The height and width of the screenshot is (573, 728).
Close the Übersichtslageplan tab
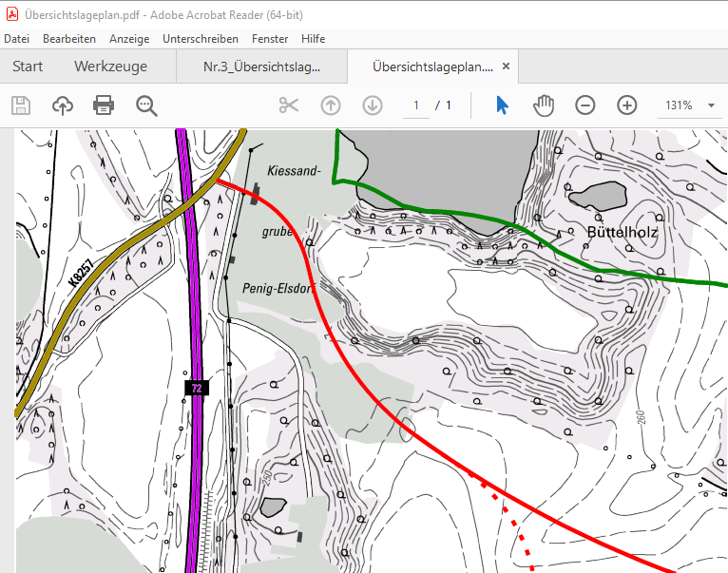[x=506, y=67]
